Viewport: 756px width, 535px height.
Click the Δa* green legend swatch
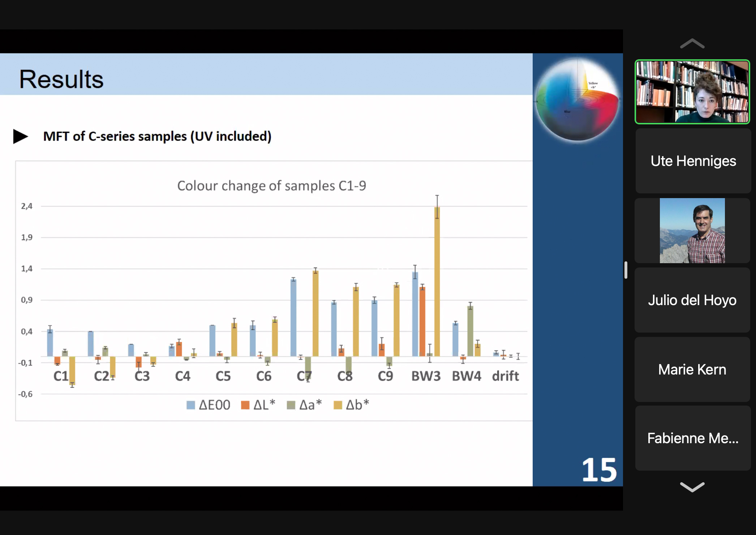pos(291,405)
